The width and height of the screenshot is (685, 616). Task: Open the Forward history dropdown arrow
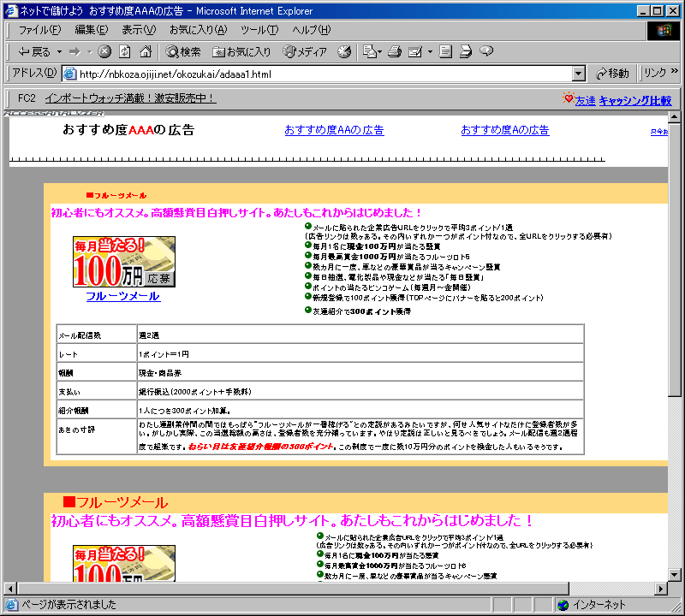tap(90, 51)
